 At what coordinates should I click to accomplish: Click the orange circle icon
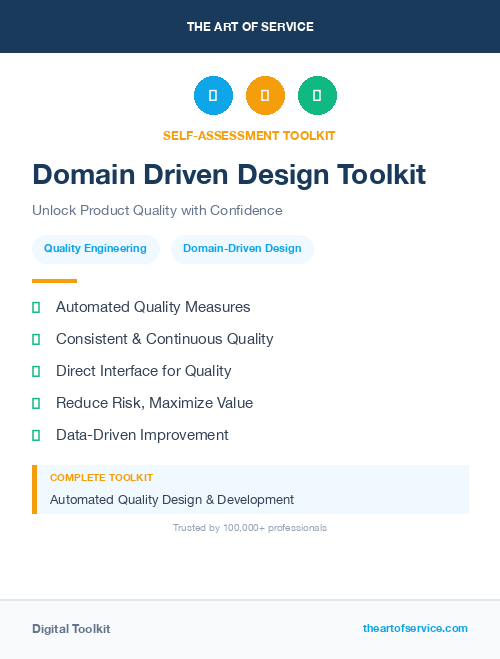(265, 95)
